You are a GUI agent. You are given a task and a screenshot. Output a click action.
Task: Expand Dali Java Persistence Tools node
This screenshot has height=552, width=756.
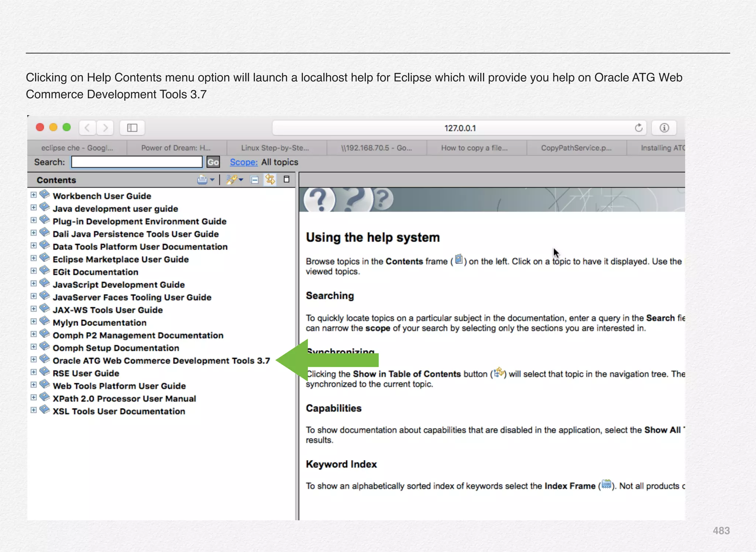[x=34, y=233]
